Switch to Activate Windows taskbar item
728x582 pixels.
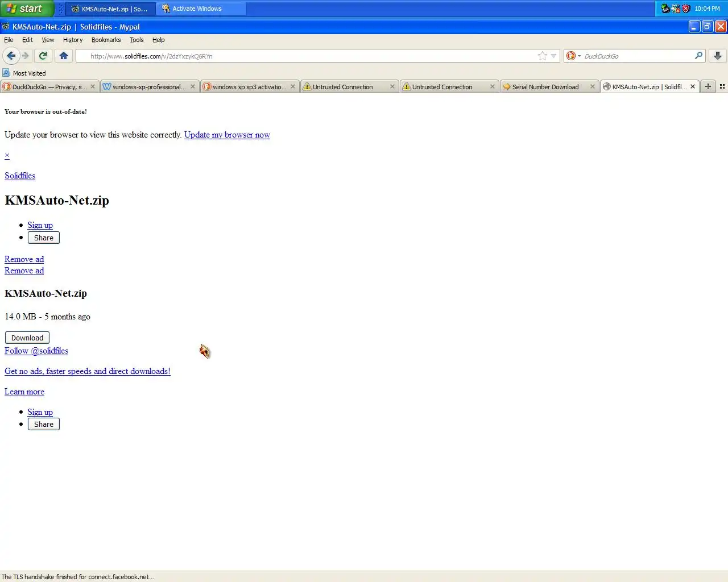201,9
